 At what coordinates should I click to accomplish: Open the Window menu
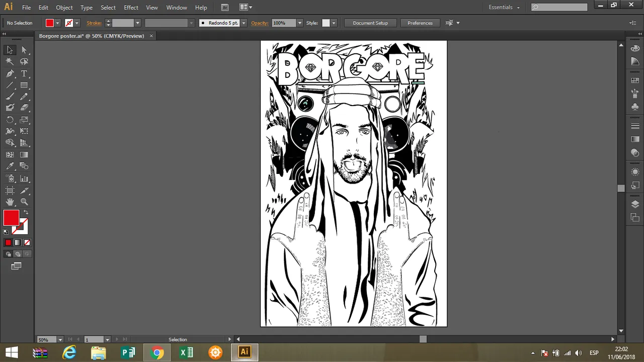(x=177, y=8)
